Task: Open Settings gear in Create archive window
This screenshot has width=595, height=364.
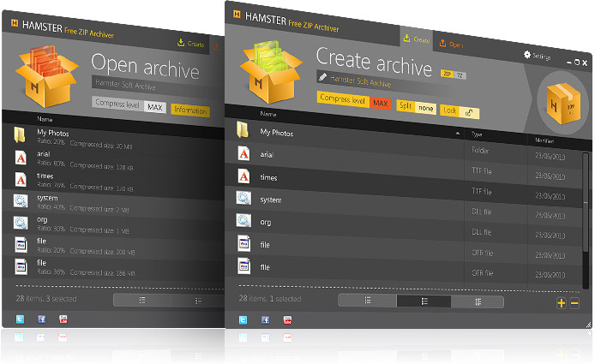Action: [x=527, y=55]
